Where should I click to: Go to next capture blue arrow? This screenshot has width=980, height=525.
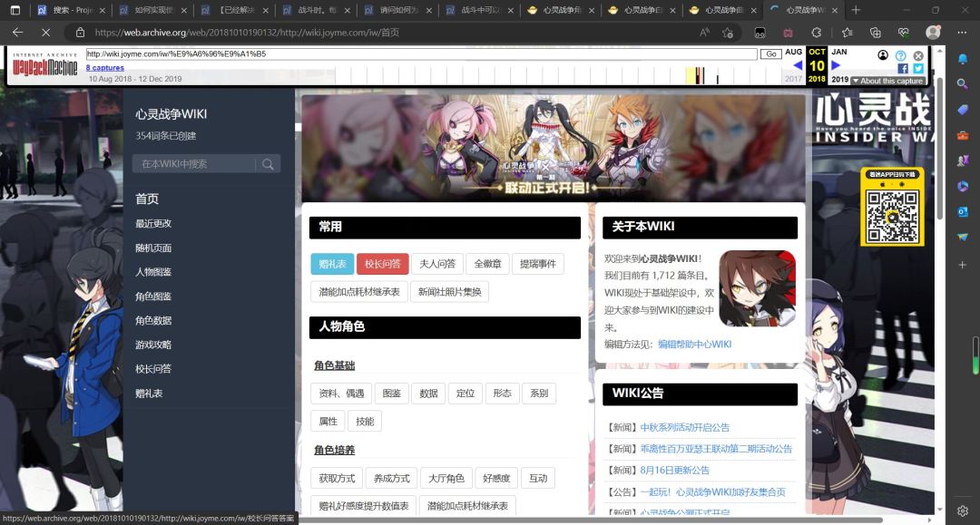(836, 65)
